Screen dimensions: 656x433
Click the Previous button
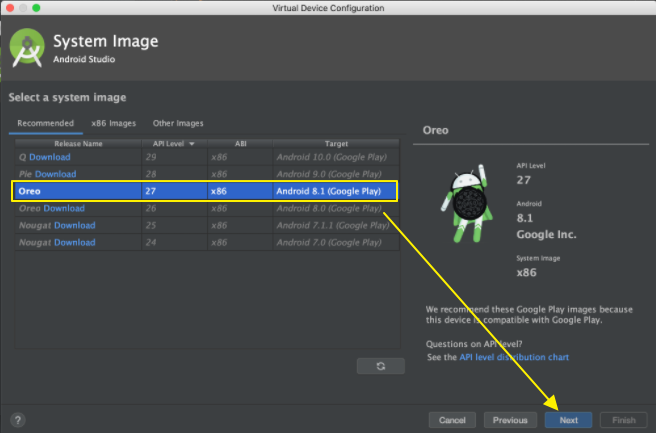tap(510, 420)
